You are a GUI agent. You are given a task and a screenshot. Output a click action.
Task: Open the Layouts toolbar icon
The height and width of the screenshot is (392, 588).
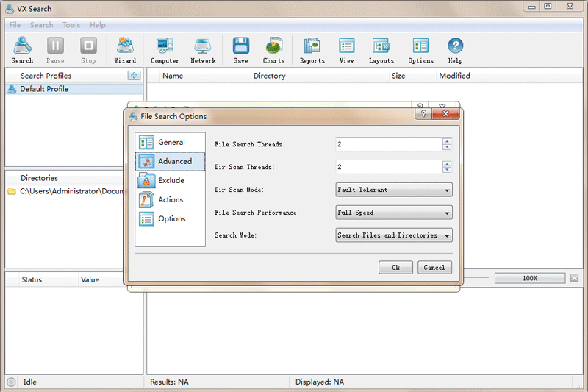(x=381, y=50)
